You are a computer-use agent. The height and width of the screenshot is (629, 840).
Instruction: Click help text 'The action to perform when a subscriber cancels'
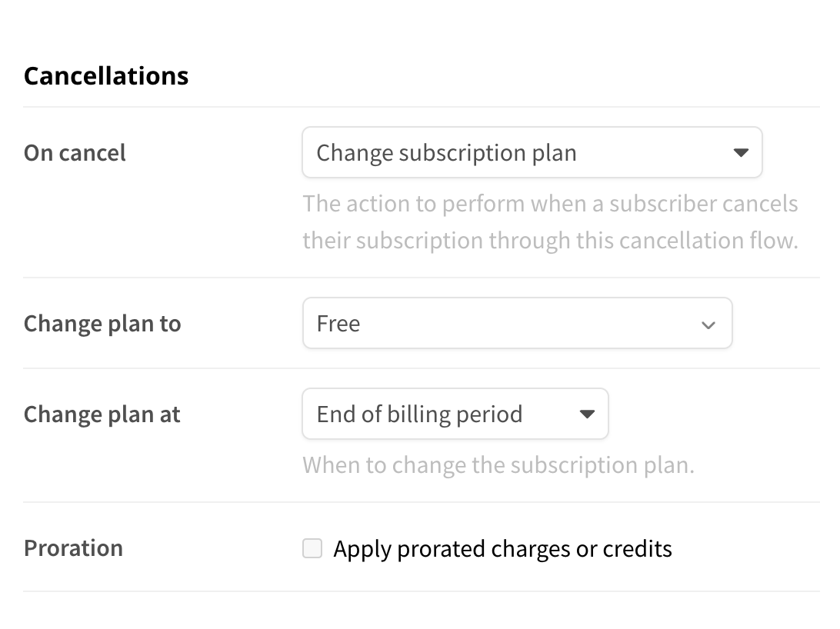550,204
